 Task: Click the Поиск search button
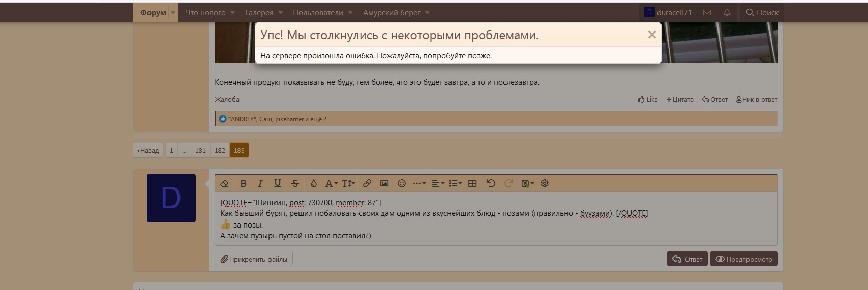[762, 13]
